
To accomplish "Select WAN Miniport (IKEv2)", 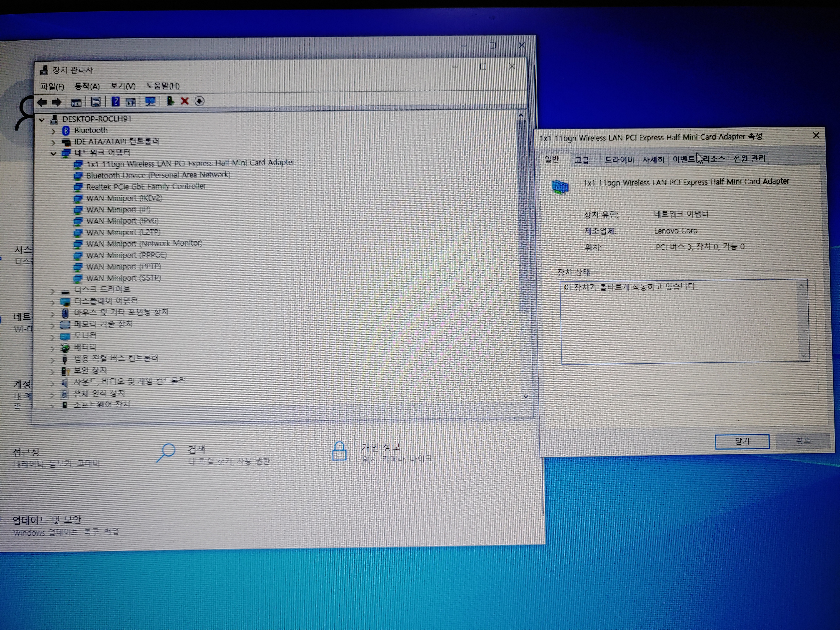I will (124, 198).
